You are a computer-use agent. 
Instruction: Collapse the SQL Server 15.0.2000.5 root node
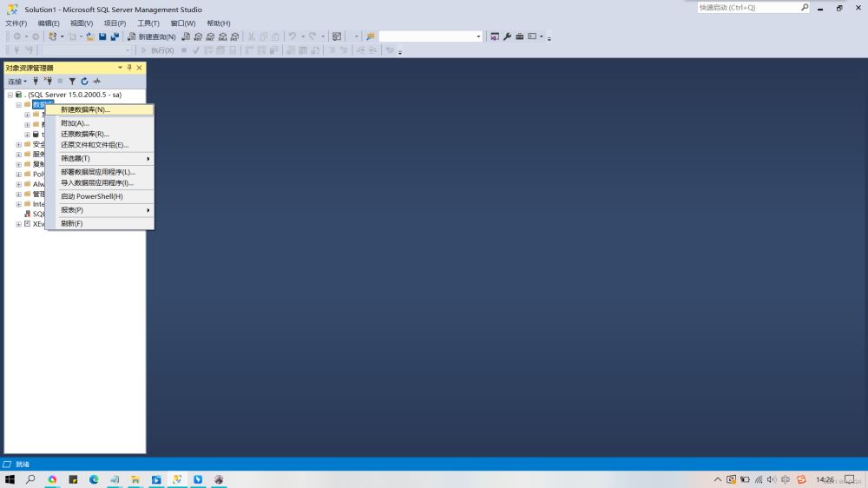(x=10, y=95)
